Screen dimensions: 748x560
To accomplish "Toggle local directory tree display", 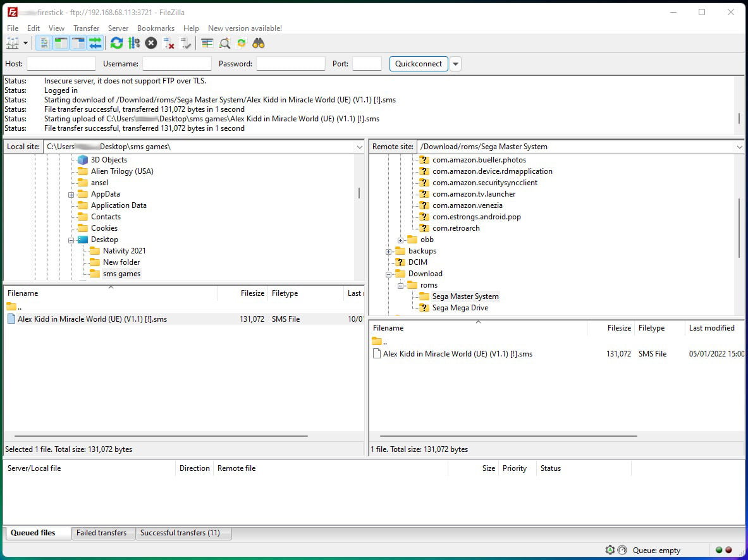I will point(61,44).
